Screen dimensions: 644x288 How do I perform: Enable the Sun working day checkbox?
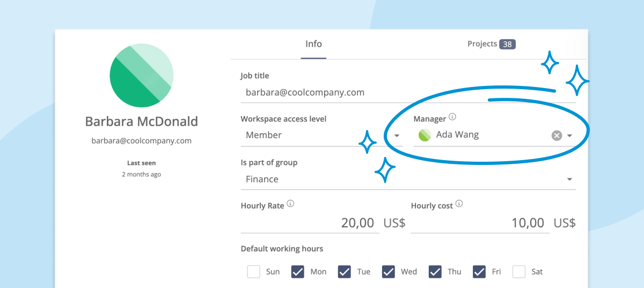coord(254,271)
